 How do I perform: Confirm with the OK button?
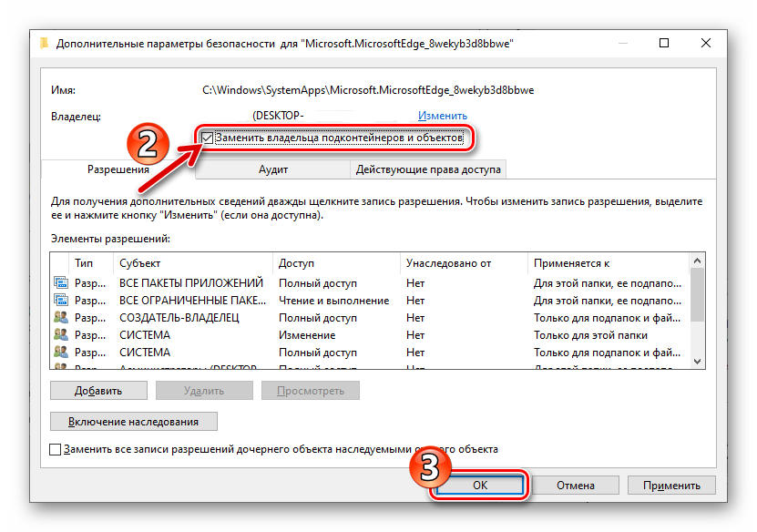480,486
